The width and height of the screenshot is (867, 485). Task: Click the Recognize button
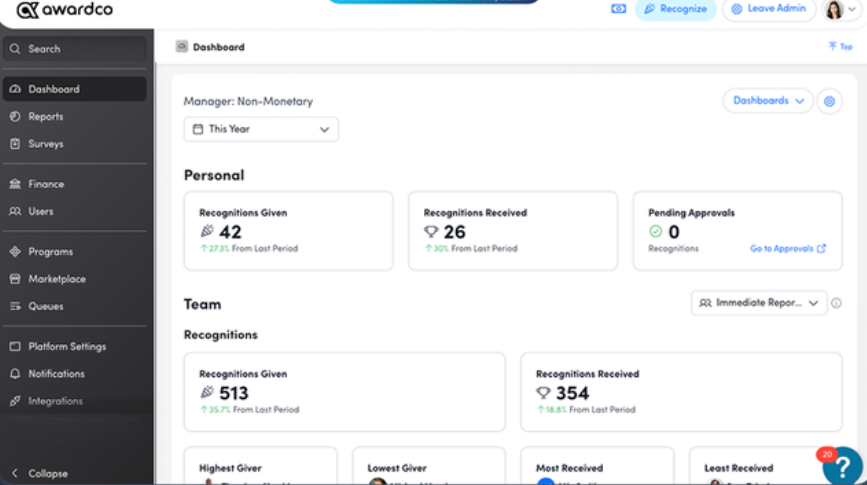click(675, 9)
